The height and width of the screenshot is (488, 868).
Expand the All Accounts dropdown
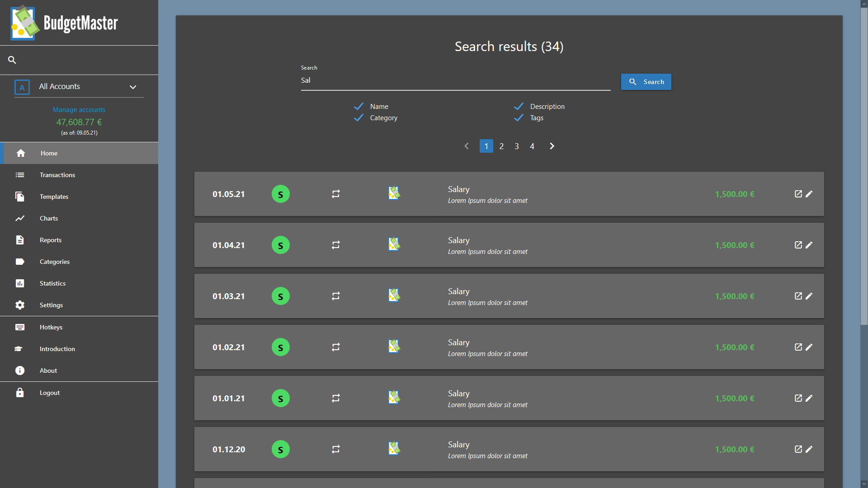tap(133, 87)
